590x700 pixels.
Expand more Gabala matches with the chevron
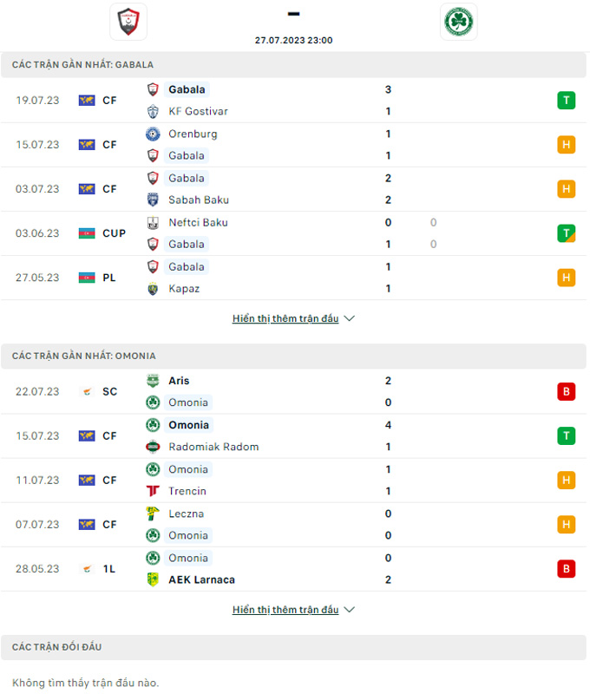(x=350, y=318)
